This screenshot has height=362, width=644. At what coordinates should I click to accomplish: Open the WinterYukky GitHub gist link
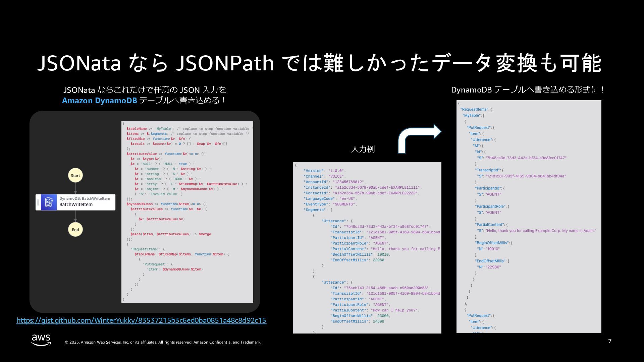coord(141,320)
